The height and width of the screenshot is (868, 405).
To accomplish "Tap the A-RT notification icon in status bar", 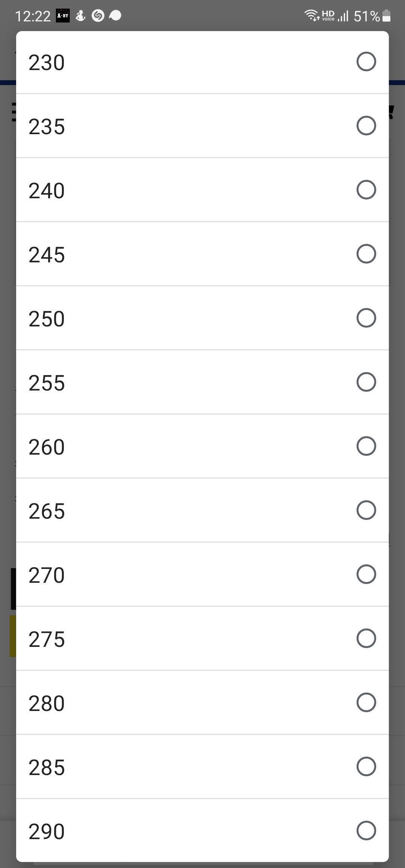I will [x=63, y=16].
